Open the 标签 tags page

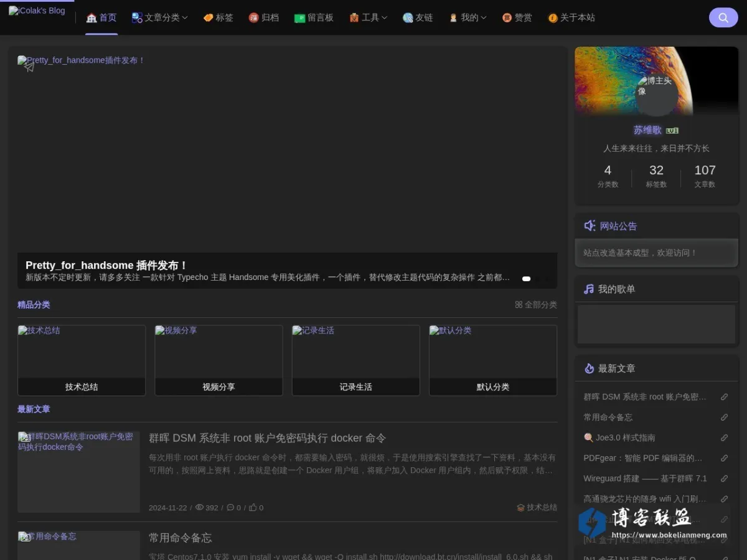click(x=218, y=17)
